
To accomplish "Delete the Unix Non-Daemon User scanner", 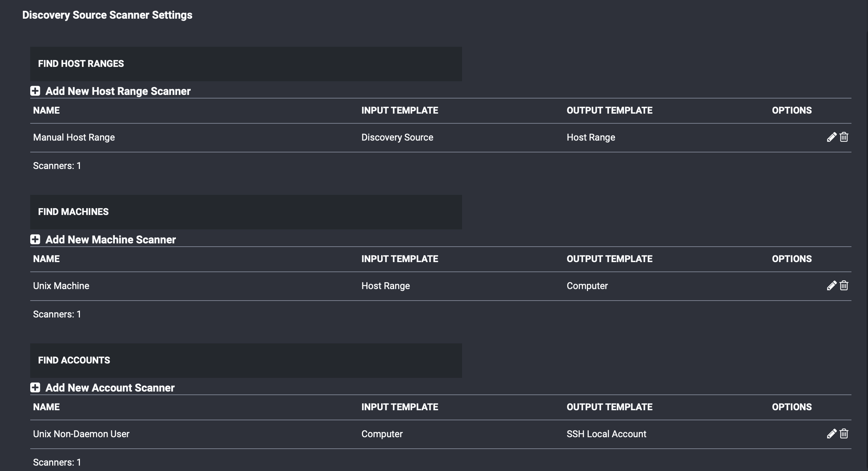I will [x=844, y=434].
